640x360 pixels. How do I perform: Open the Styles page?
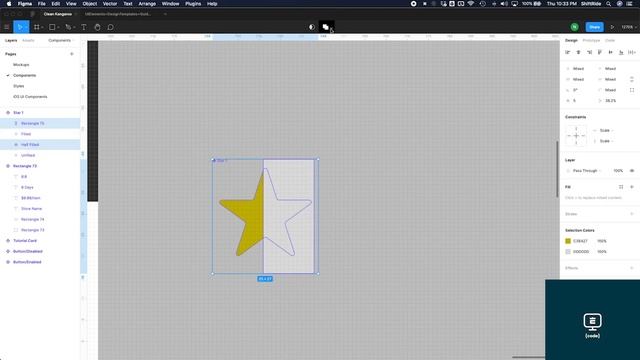[x=18, y=86]
